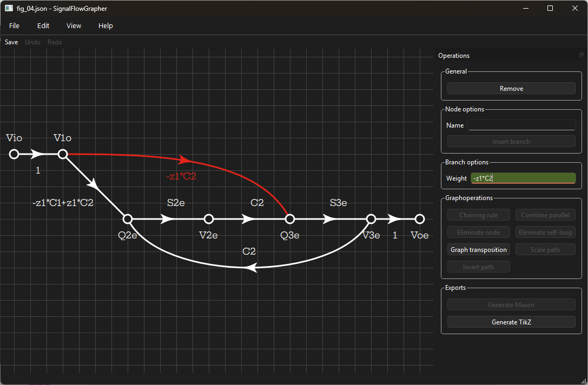This screenshot has height=385, width=588.
Task: Open the Edit menu
Action: coord(43,25)
